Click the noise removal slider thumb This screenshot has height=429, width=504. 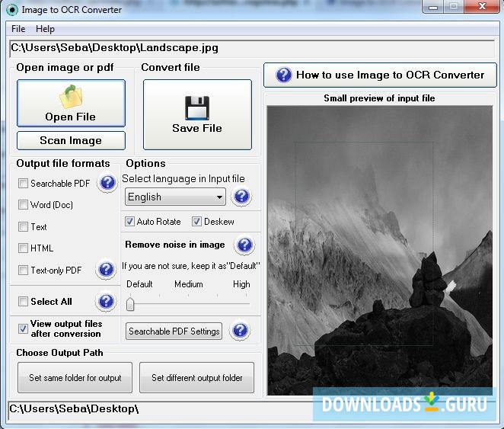(130, 304)
